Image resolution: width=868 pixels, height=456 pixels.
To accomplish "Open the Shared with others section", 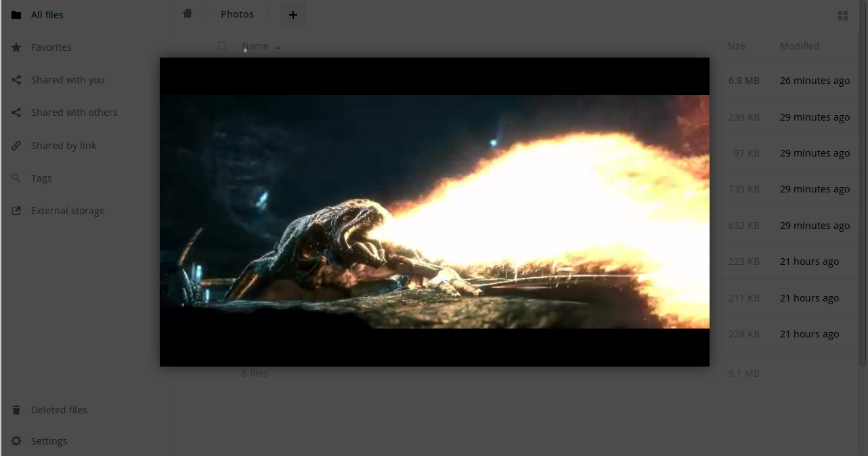I will tap(74, 112).
